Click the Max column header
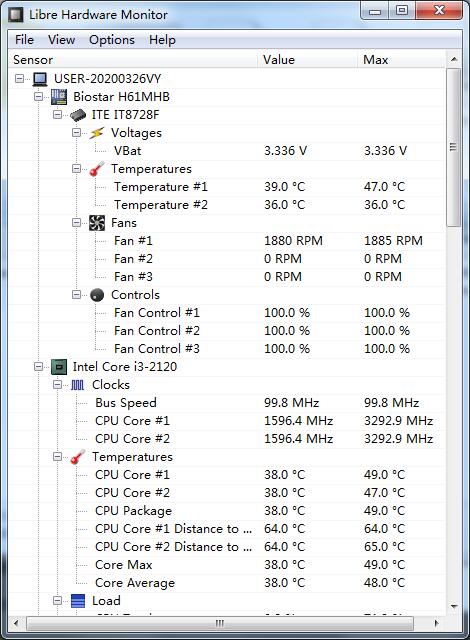 click(401, 60)
